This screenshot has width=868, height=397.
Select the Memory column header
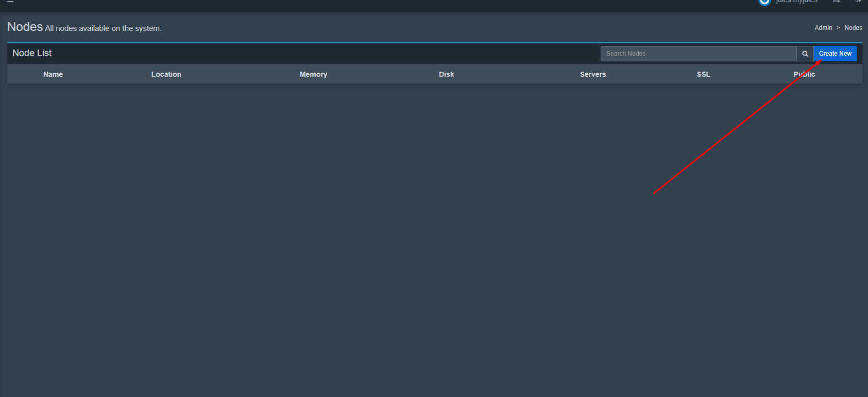click(313, 74)
